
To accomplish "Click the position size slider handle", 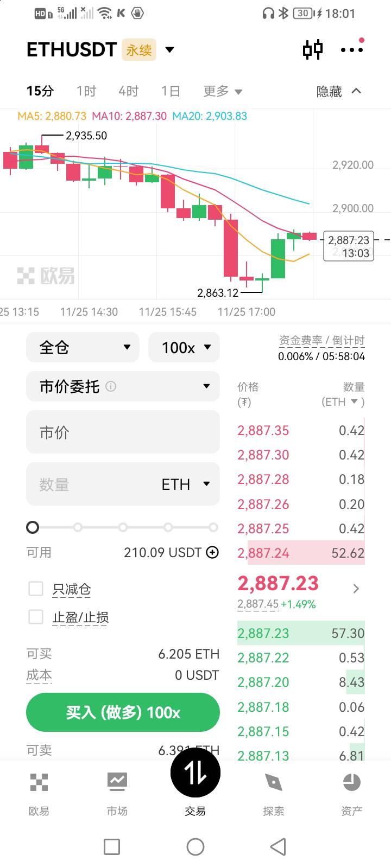I will (x=33, y=527).
